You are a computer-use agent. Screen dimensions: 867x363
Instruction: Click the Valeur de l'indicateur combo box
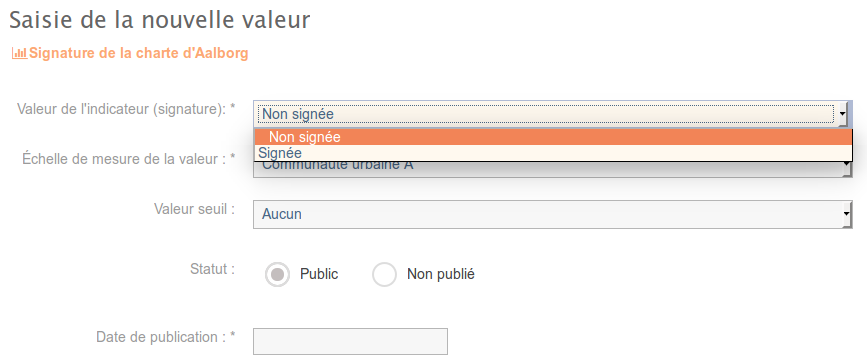552,114
